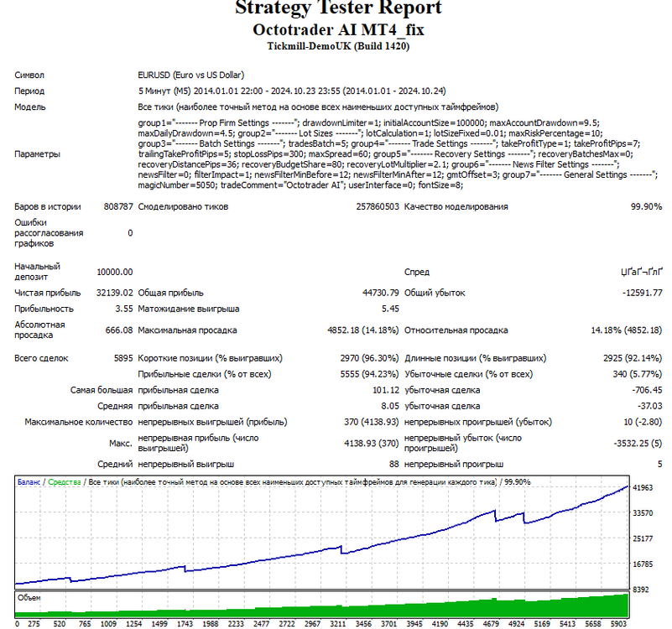The height and width of the screenshot is (629, 672).
Task: Click the chart axis value 41963
Action: pyautogui.click(x=643, y=487)
